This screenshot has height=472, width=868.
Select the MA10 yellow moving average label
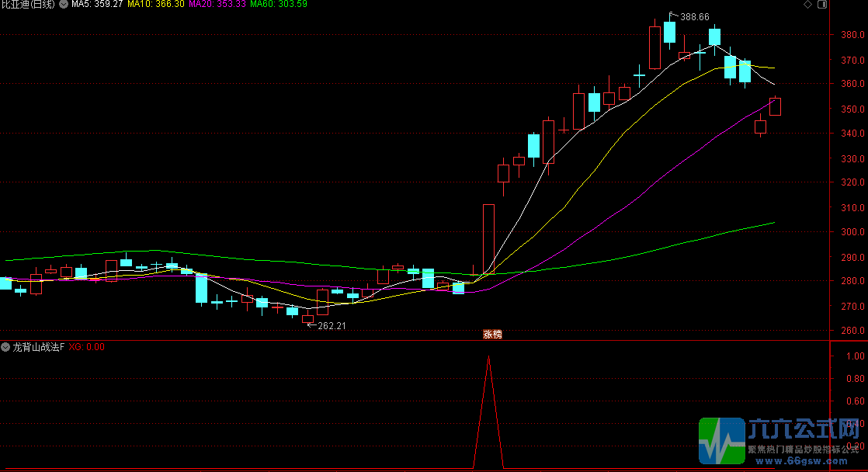(156, 5)
